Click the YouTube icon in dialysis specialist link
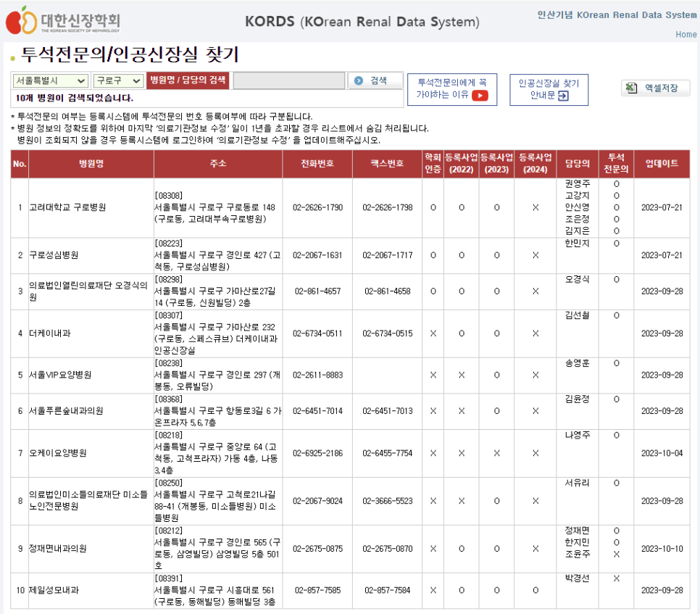 coord(480,95)
